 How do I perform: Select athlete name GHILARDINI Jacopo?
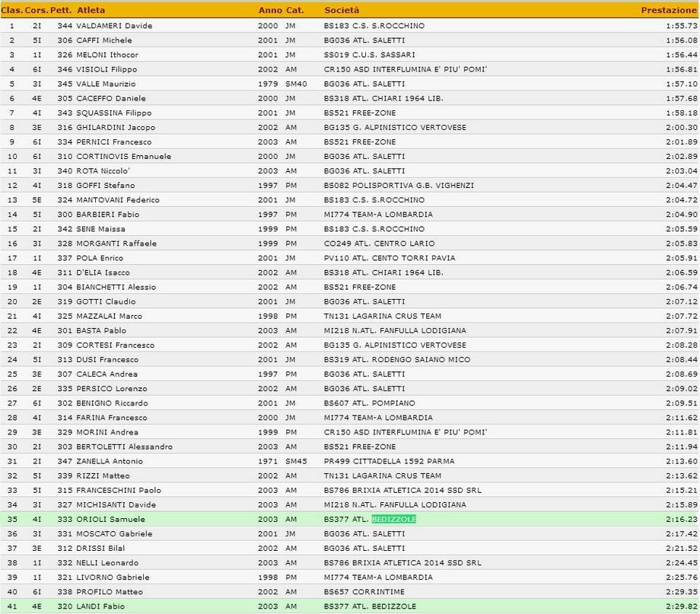pyautogui.click(x=116, y=127)
